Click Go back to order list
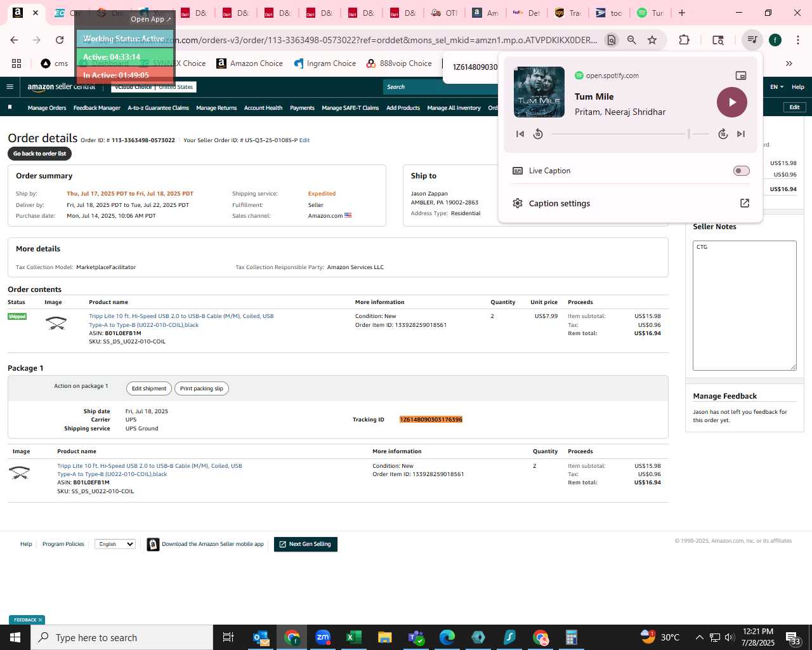The height and width of the screenshot is (650, 812). tap(39, 154)
